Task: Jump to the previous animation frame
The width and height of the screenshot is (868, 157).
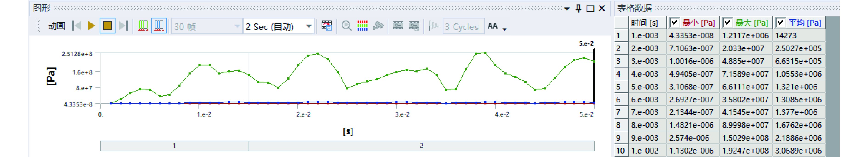Action: 76,26
